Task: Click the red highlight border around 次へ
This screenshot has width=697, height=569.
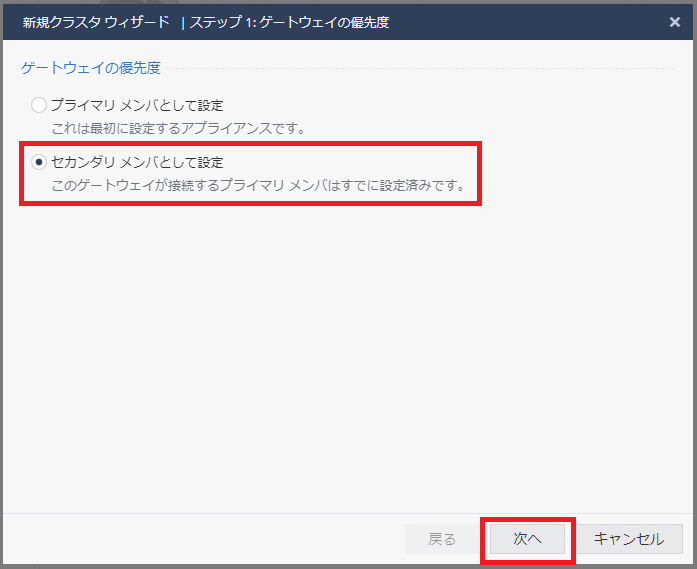Action: pos(528,519)
